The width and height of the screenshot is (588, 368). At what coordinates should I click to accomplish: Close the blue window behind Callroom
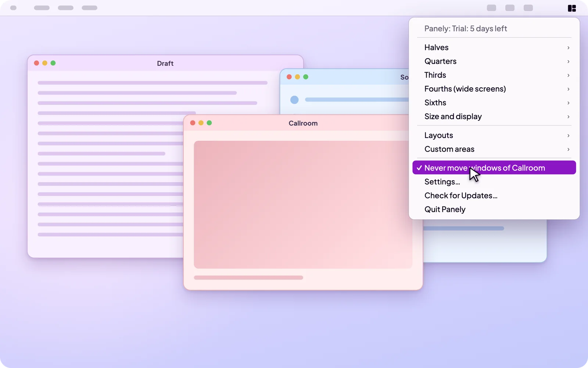tap(289, 77)
